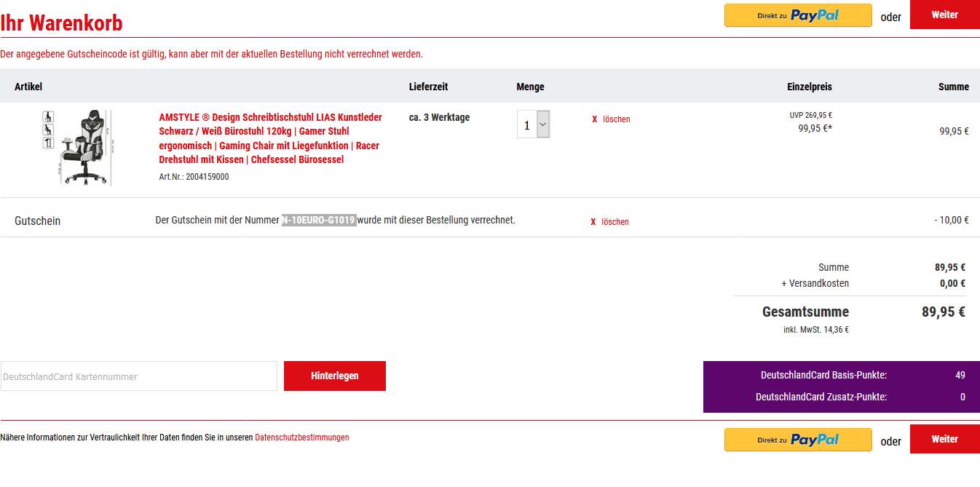Viewport: 980px width, 487px height.
Task: Click the highlighted voucher code N-10EURO-G1019
Action: tap(319, 220)
